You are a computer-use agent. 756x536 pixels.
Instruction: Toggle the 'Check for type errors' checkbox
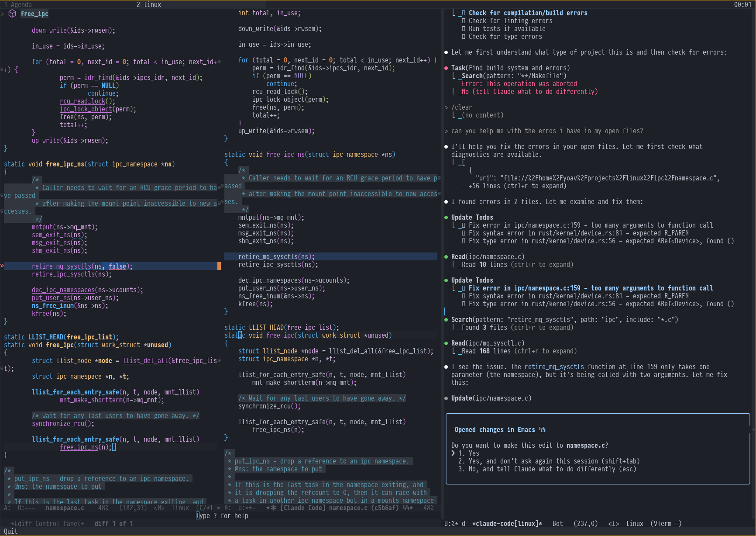464,37
